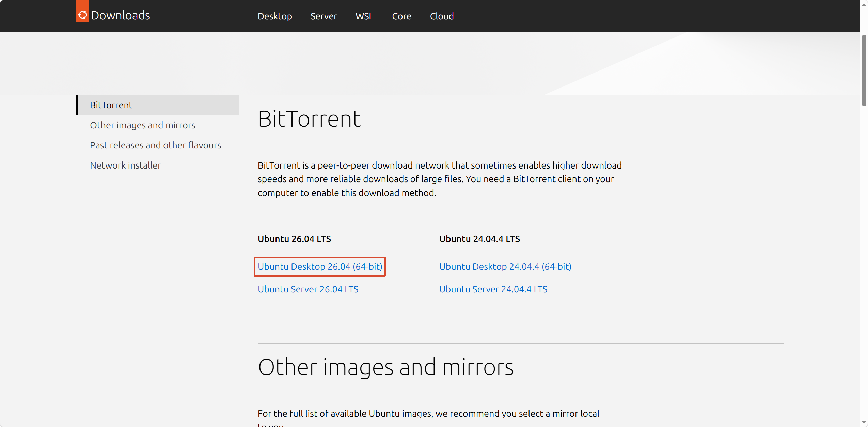Viewport: 868px width, 427px height.
Task: Download Ubuntu Server 26.04 LTS torrent
Action: (x=308, y=289)
